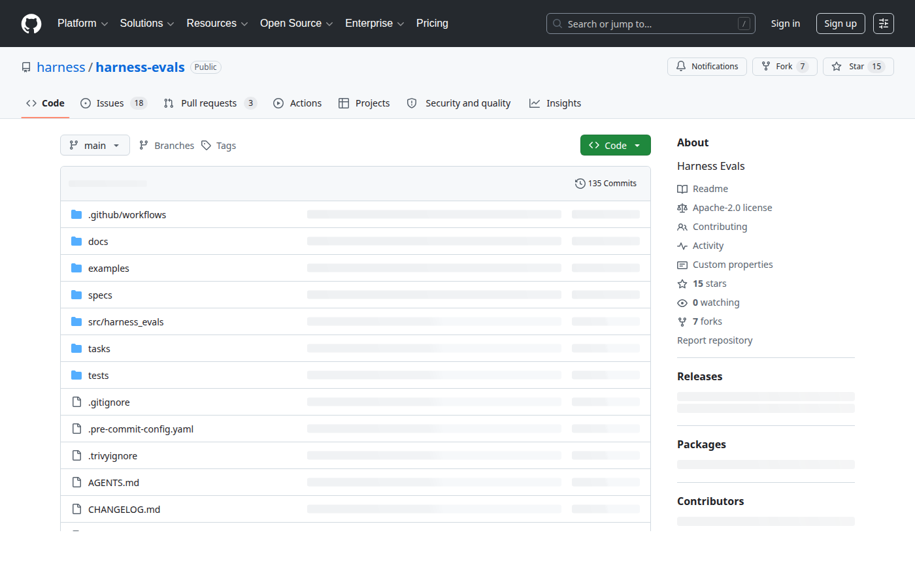
Task: View repository Activity
Action: click(x=701, y=246)
